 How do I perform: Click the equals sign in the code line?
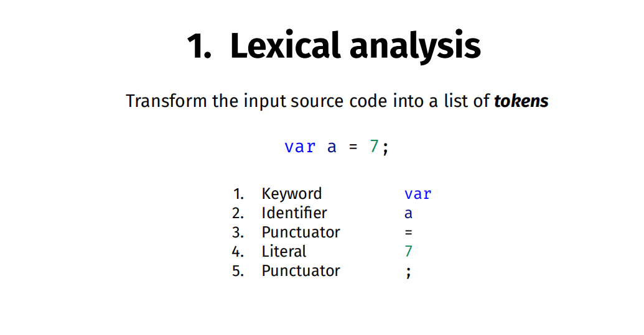(353, 147)
